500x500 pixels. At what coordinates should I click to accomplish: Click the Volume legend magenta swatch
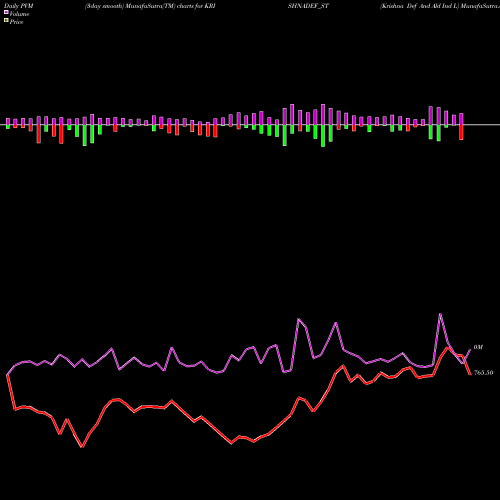pos(6,13)
